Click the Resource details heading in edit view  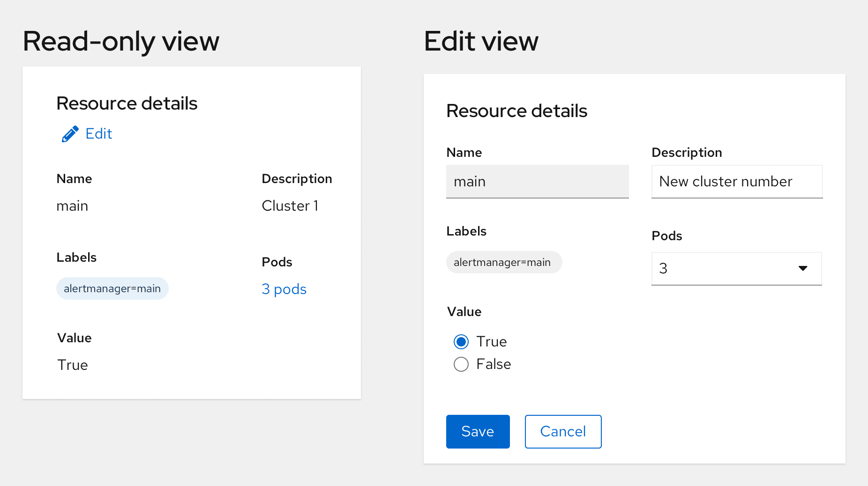516,111
